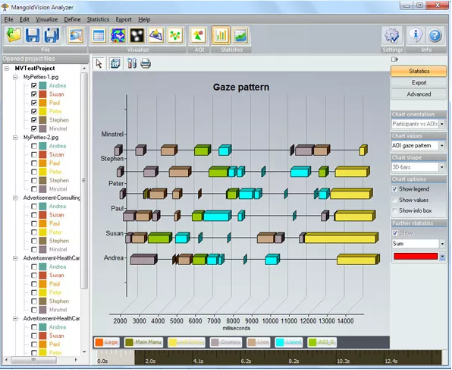
Task: Toggle the 3D chart view icon
Action: click(115, 63)
